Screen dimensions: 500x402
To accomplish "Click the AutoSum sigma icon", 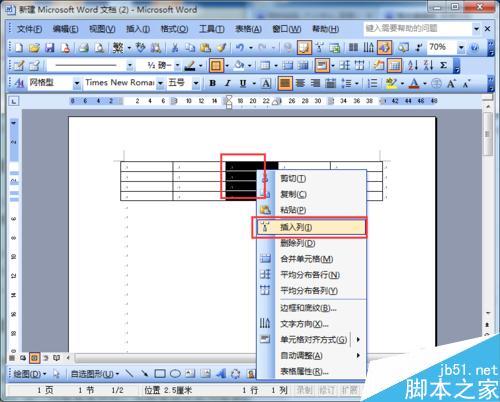I will pyautogui.click(x=443, y=65).
